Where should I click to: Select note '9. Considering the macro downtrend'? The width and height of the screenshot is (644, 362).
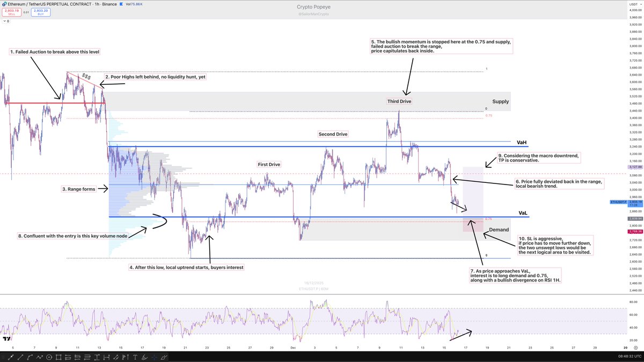pyautogui.click(x=539, y=158)
